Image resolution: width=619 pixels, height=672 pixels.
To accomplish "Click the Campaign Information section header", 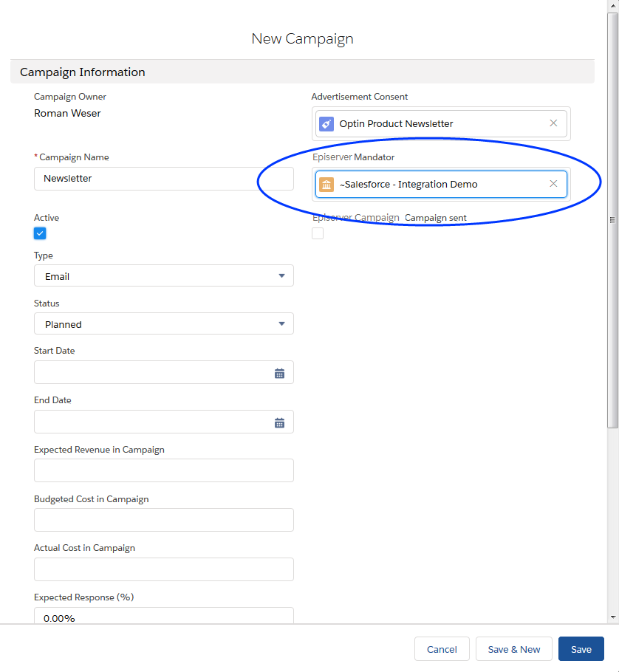I will pos(302,72).
